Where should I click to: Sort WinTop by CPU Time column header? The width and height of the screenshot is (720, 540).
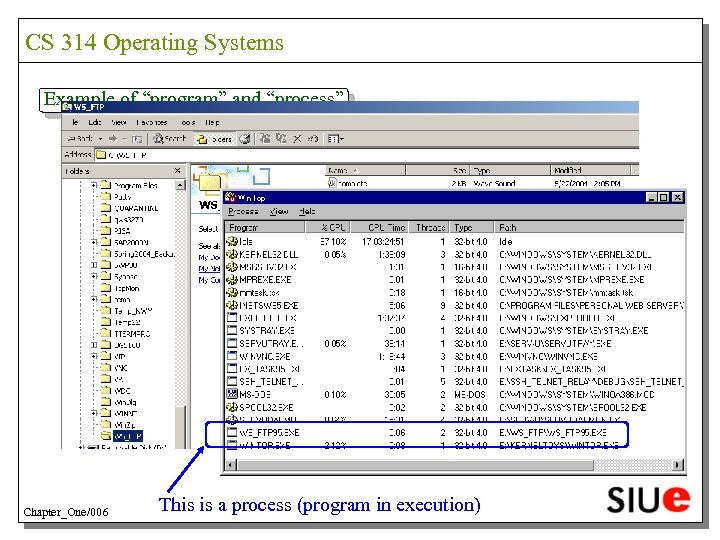click(x=379, y=227)
